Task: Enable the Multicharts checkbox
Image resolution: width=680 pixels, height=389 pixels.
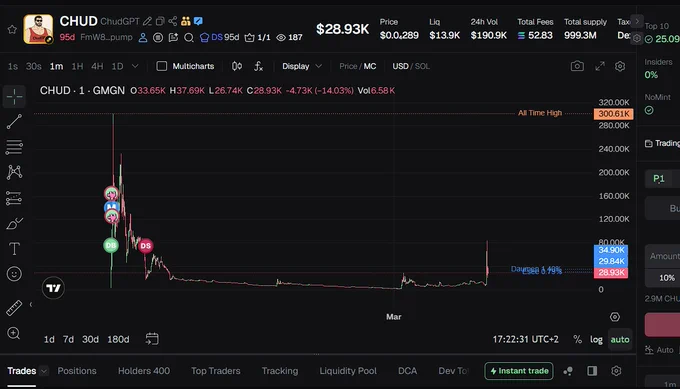Action: click(x=161, y=66)
